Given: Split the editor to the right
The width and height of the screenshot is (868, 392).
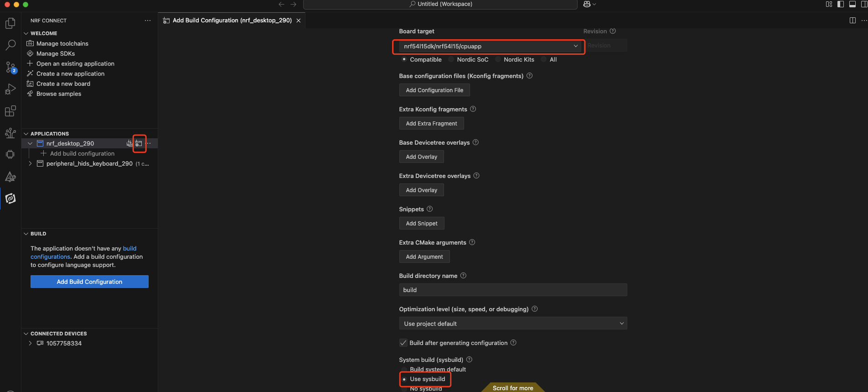Looking at the screenshot, I should pos(852,21).
